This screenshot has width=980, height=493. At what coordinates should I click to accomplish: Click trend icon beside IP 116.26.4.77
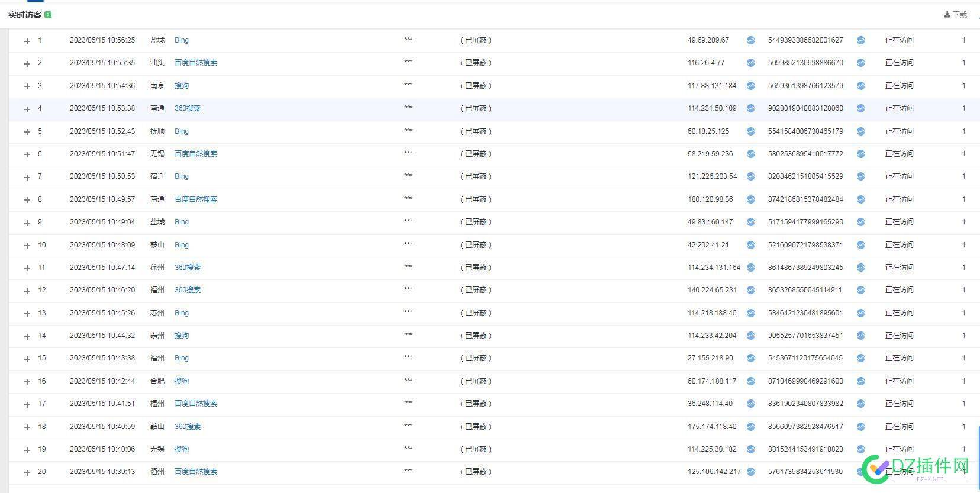[x=750, y=63]
